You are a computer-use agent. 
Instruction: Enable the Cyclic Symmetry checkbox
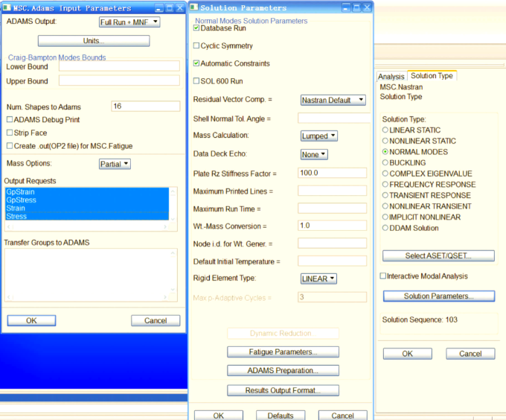point(196,45)
